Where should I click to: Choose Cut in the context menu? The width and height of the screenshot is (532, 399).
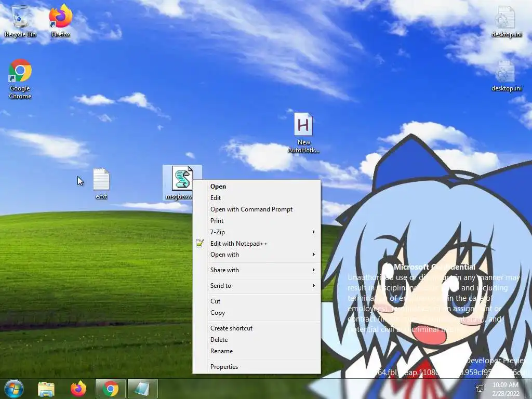(x=257, y=301)
